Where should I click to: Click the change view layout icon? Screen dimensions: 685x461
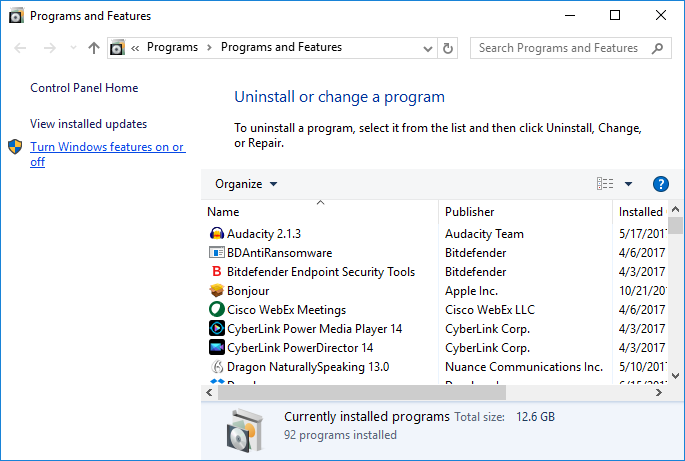(x=605, y=184)
